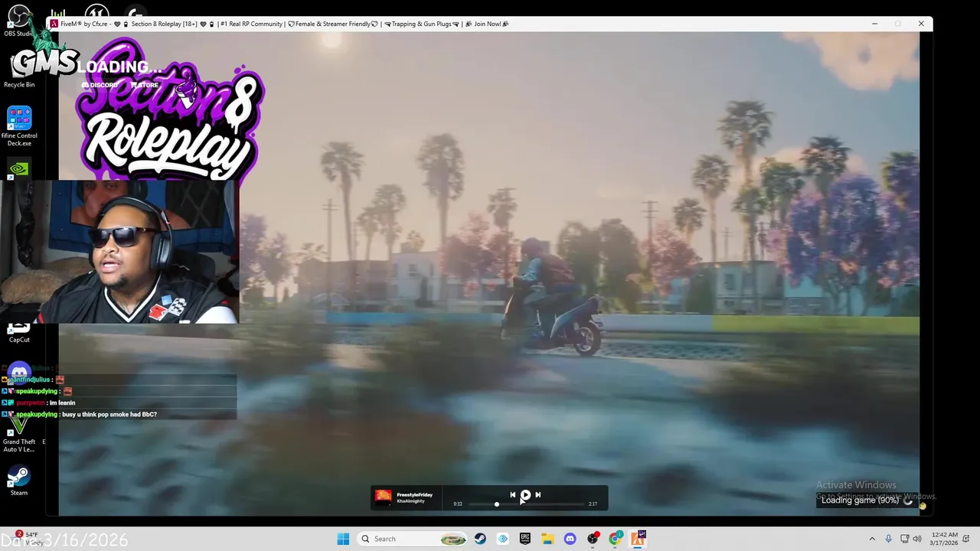Click the 'FreestyleFriday' song title
This screenshot has width=980, height=551.
click(x=414, y=494)
